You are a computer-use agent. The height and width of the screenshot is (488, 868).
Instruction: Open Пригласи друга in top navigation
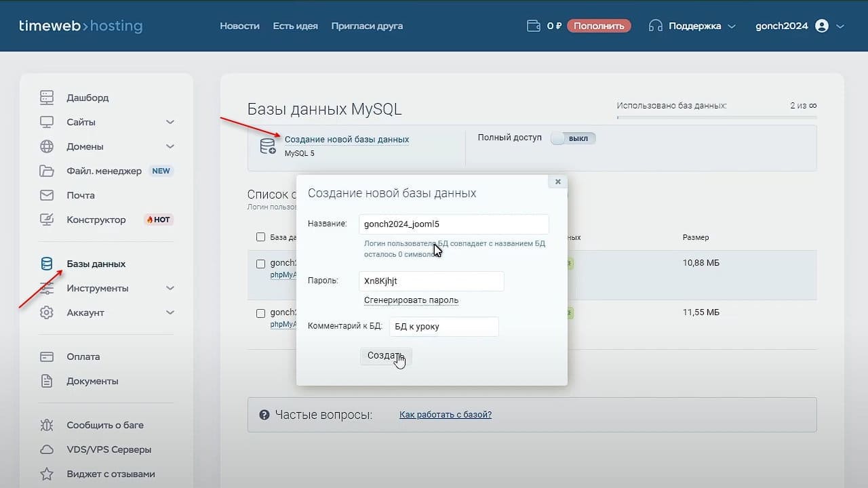[367, 26]
